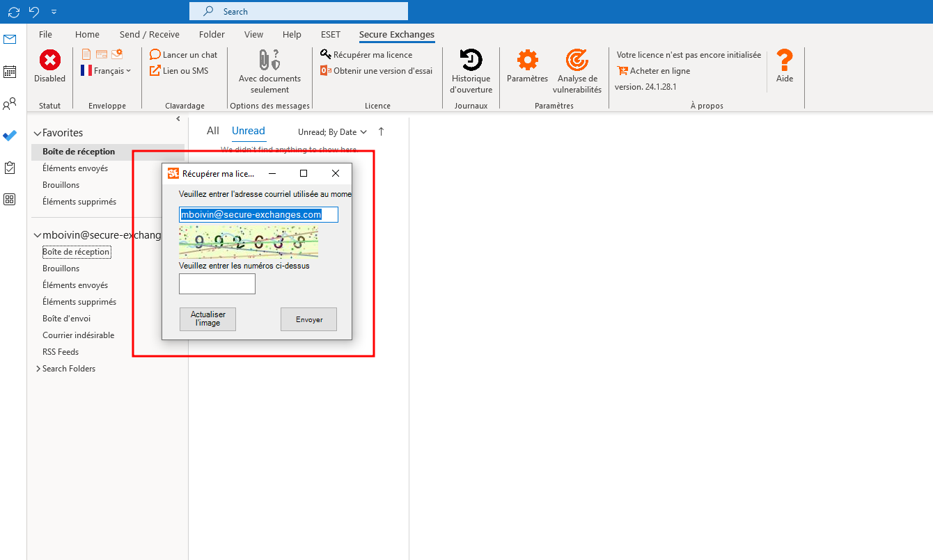The width and height of the screenshot is (933, 560).
Task: Open the People contacts icon in sidebar
Action: click(x=10, y=104)
